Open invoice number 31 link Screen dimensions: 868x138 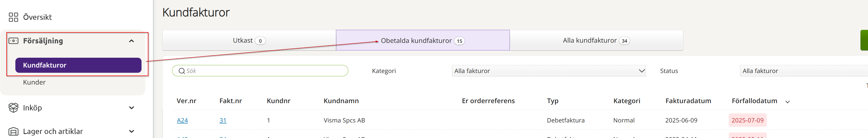tap(223, 120)
